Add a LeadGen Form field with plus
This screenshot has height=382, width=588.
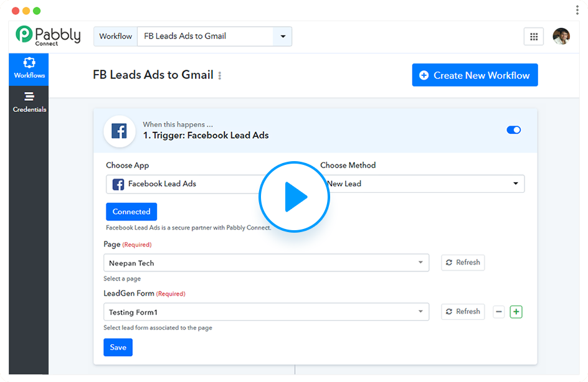point(516,312)
